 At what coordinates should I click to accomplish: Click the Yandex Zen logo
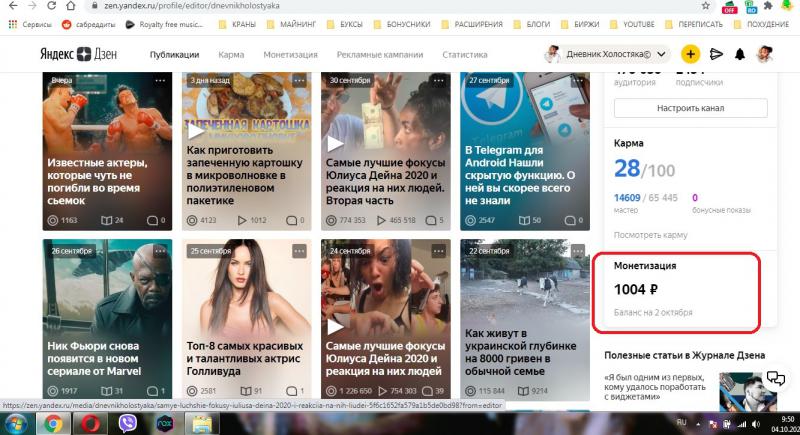[x=79, y=54]
